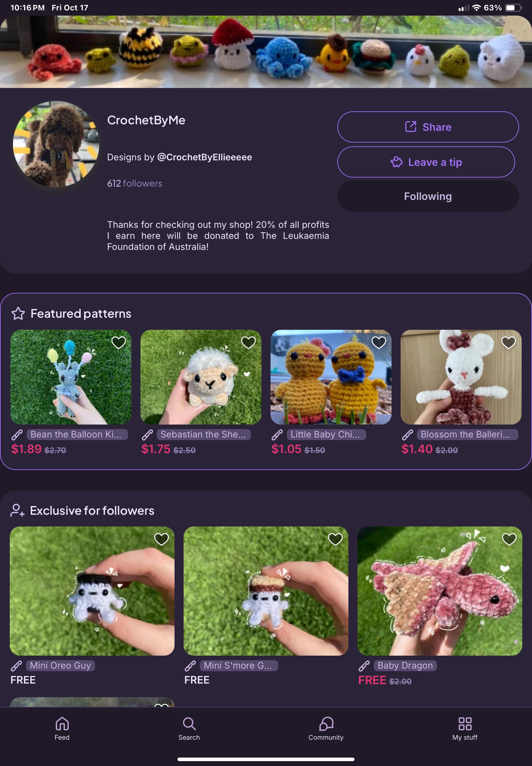Click the crochet hook icon beside Mini Oreo Guy
Screen dimensions: 532x766
(17, 666)
